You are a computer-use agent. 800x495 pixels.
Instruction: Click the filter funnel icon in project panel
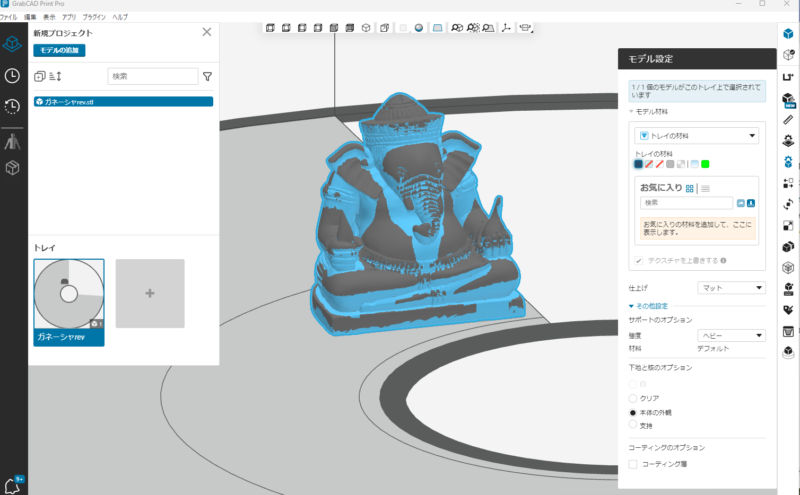coord(207,76)
